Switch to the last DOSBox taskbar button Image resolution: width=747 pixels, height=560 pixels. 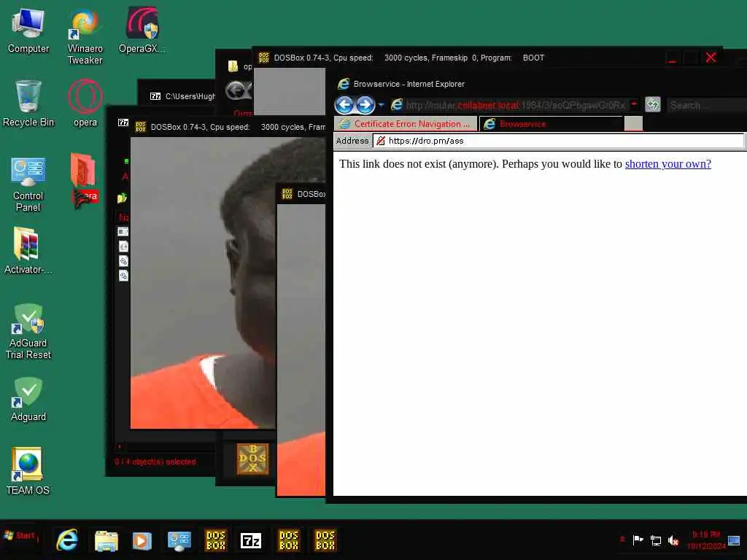click(x=325, y=540)
